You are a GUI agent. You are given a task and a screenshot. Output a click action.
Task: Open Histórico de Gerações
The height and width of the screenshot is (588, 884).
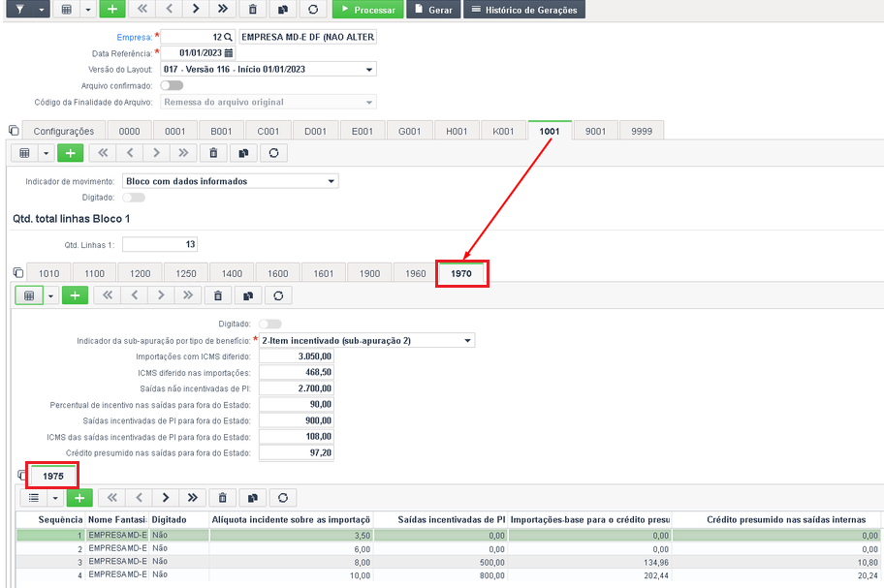[524, 10]
